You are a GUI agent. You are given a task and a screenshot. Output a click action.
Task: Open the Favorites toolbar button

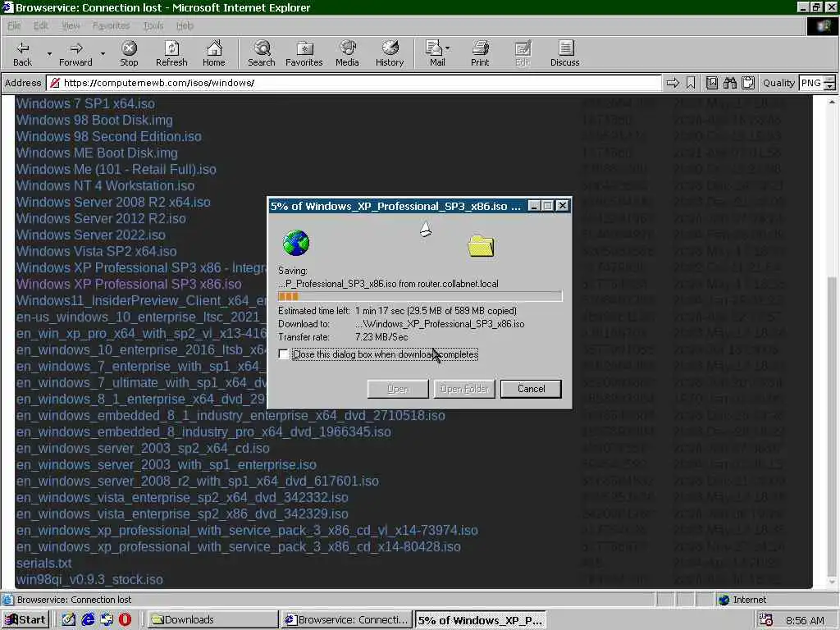[x=304, y=53]
